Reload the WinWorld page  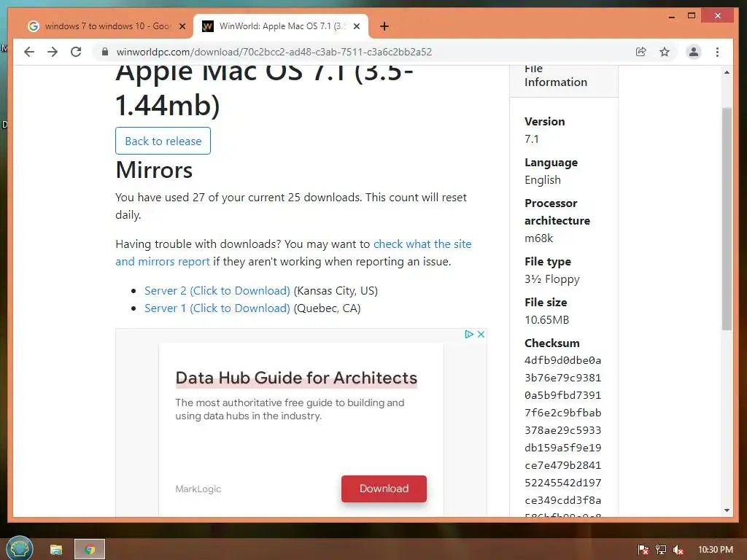pyautogui.click(x=76, y=52)
